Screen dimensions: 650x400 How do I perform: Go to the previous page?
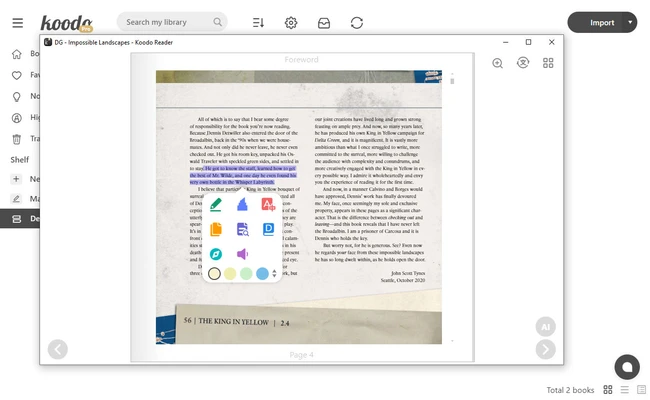pos(58,349)
